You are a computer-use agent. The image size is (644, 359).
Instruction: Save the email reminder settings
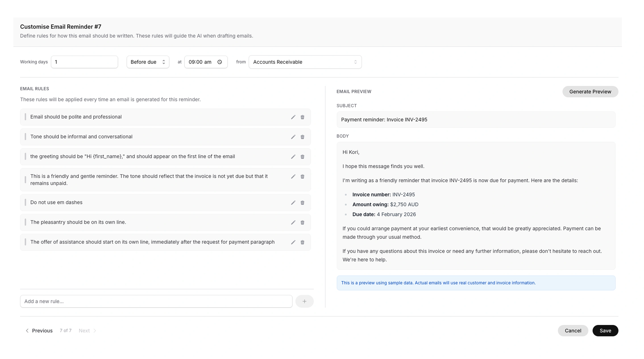[x=605, y=330]
